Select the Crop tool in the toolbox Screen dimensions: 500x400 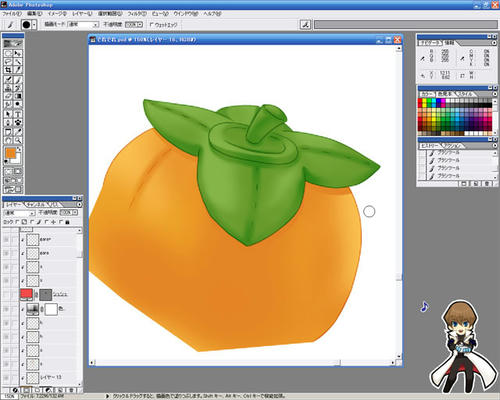click(x=8, y=70)
